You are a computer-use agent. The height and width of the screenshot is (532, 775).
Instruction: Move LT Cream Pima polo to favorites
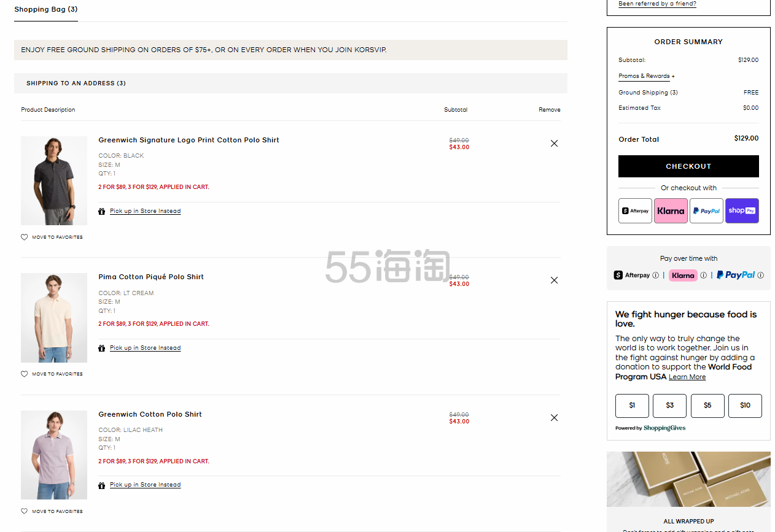[x=57, y=374]
